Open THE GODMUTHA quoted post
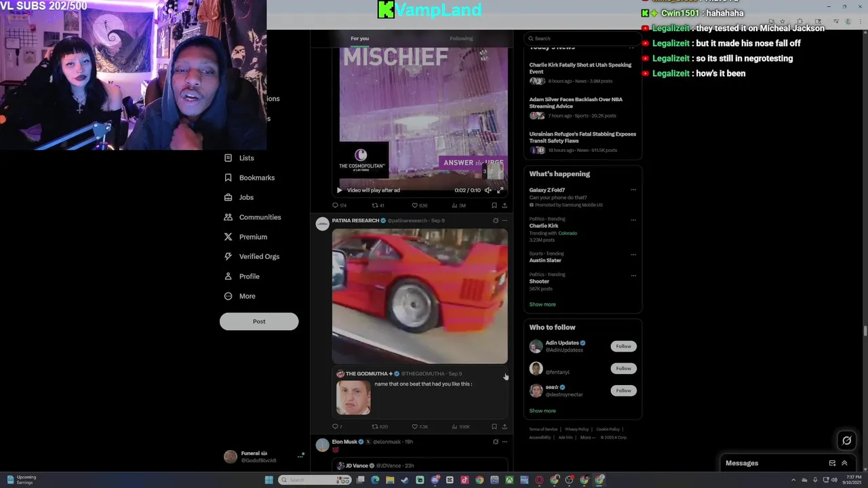The height and width of the screenshot is (488, 868). 420,392
